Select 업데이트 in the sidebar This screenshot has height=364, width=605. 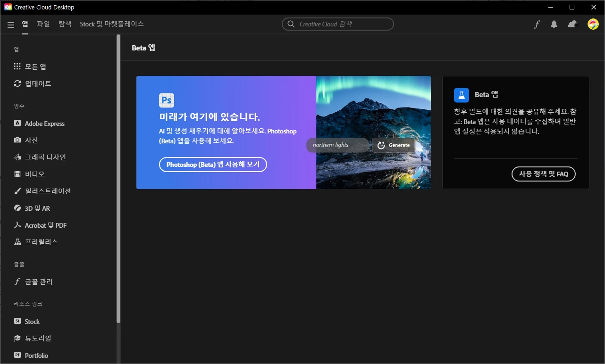click(x=38, y=83)
